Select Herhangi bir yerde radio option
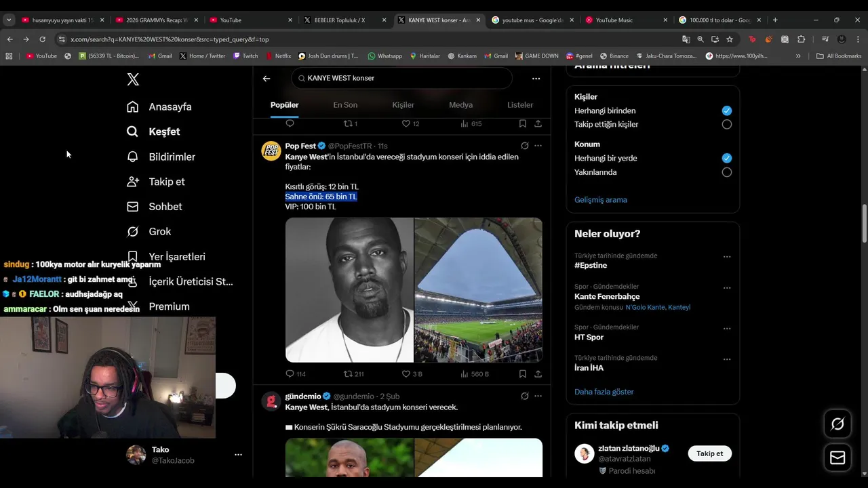Screen dimensions: 868x488 pyautogui.click(x=727, y=158)
